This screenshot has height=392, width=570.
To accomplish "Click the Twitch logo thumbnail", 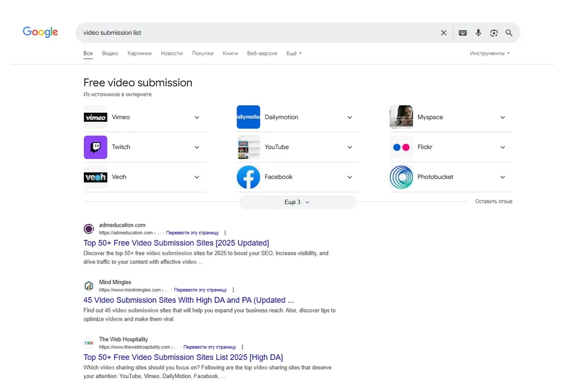I will click(x=96, y=147).
